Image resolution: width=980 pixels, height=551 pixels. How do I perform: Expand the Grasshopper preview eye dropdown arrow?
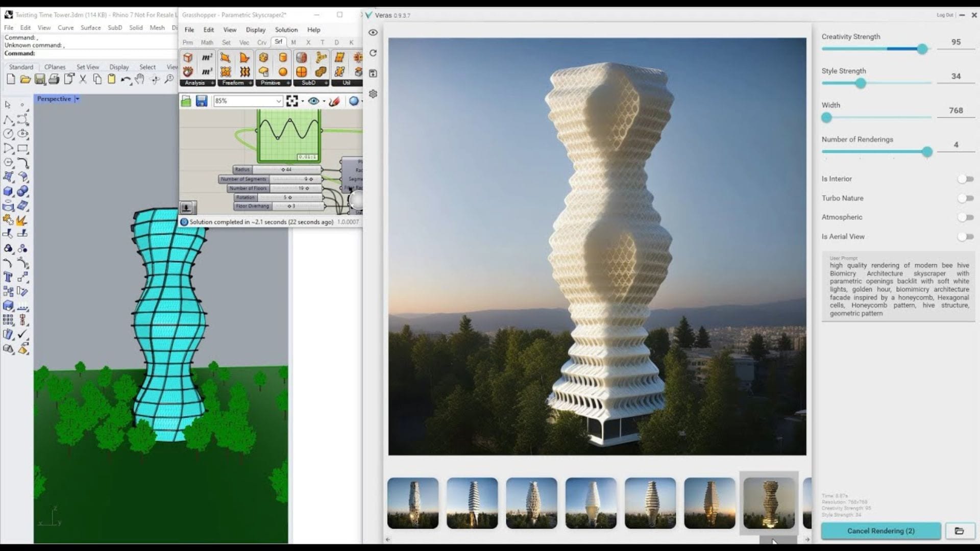324,101
